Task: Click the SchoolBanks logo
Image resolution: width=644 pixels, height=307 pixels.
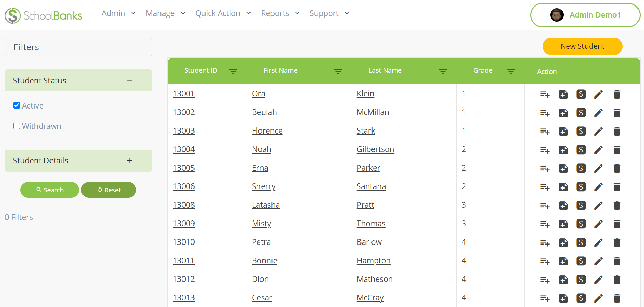Action: pyautogui.click(x=44, y=15)
